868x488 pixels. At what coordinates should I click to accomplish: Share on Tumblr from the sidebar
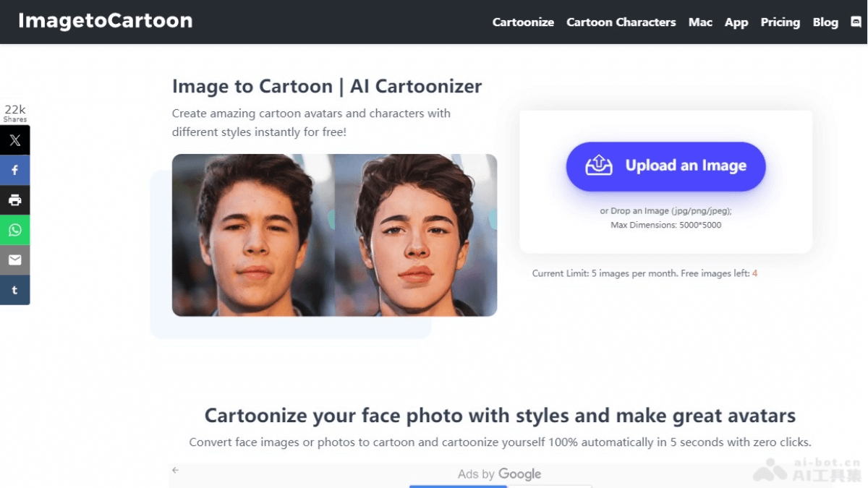pyautogui.click(x=14, y=290)
